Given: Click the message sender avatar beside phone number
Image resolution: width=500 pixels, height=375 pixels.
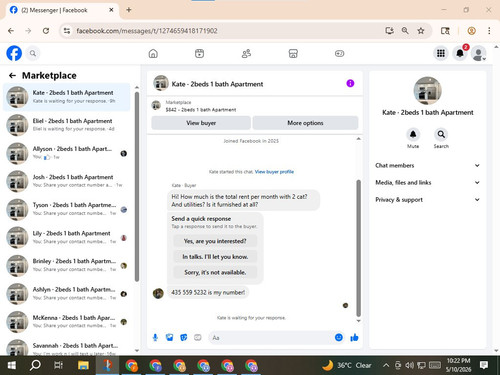Looking at the screenshot, I should click(158, 293).
